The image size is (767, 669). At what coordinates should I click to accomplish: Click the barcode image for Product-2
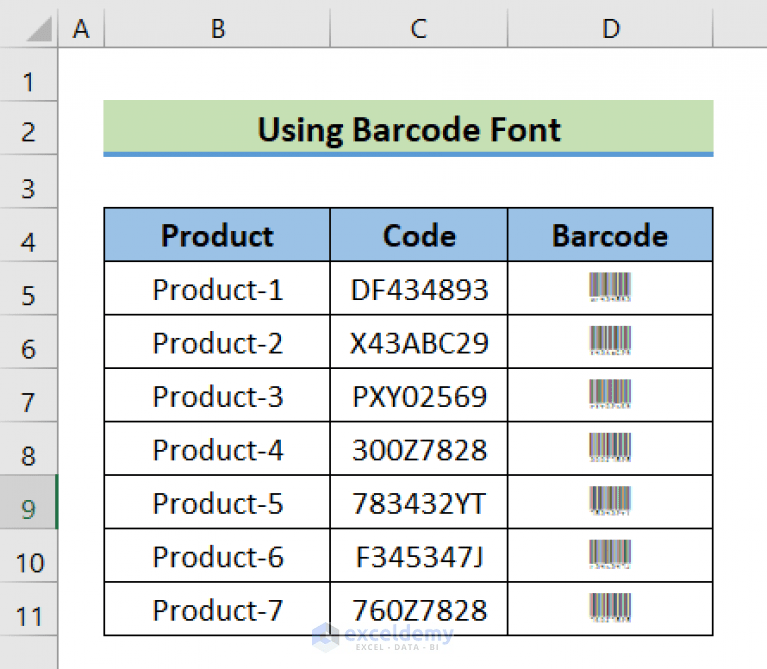(610, 340)
